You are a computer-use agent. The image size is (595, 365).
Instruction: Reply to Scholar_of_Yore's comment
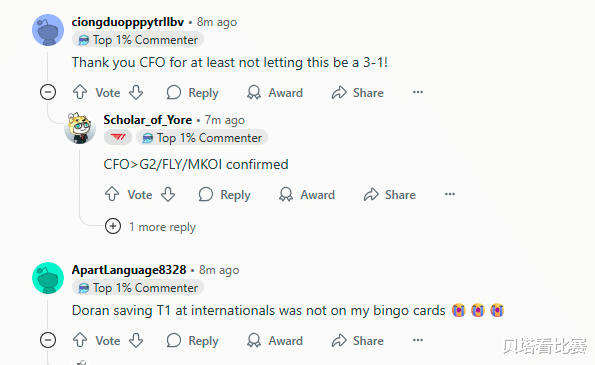(x=224, y=195)
